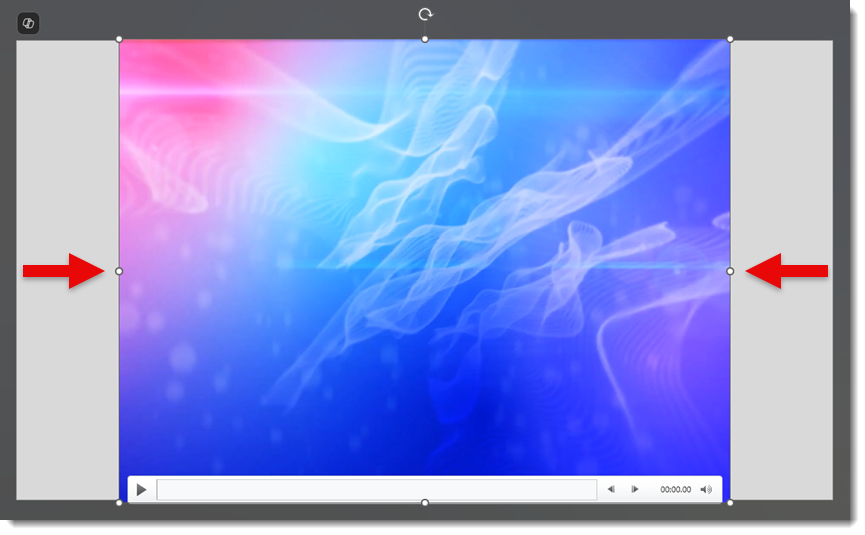
Task: Select the left-middle sizing handle
Action: [119, 271]
